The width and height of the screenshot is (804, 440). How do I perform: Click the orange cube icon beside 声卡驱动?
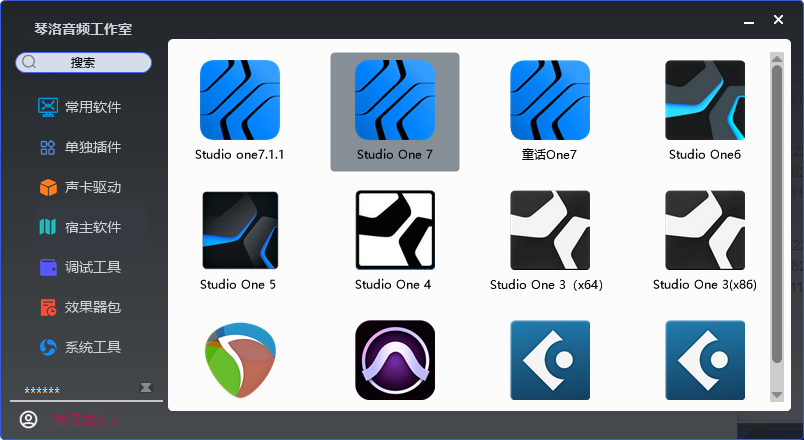click(48, 187)
